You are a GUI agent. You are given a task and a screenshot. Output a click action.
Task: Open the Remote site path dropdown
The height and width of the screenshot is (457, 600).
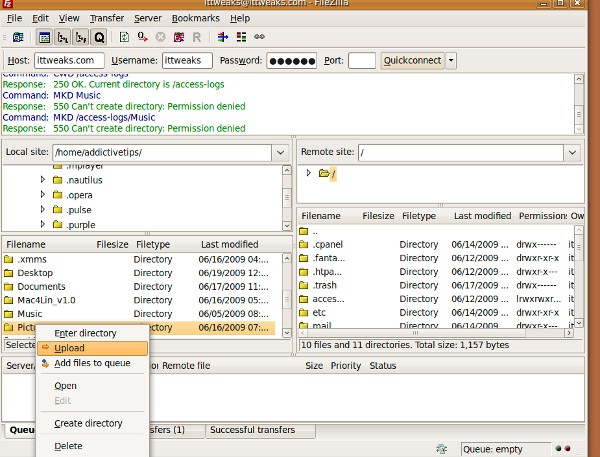(572, 152)
